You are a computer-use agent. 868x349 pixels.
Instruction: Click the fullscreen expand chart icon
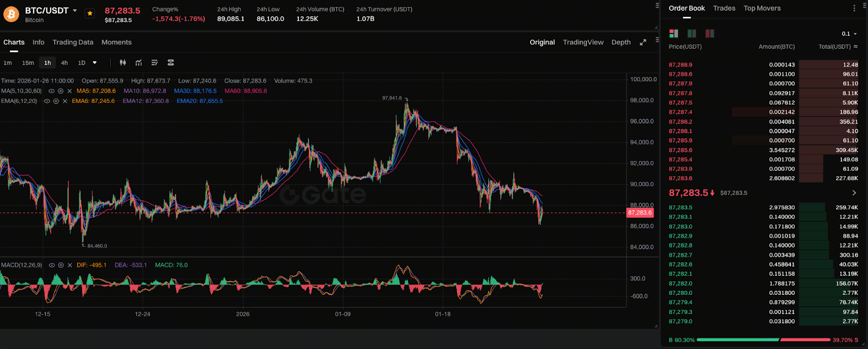pos(643,42)
